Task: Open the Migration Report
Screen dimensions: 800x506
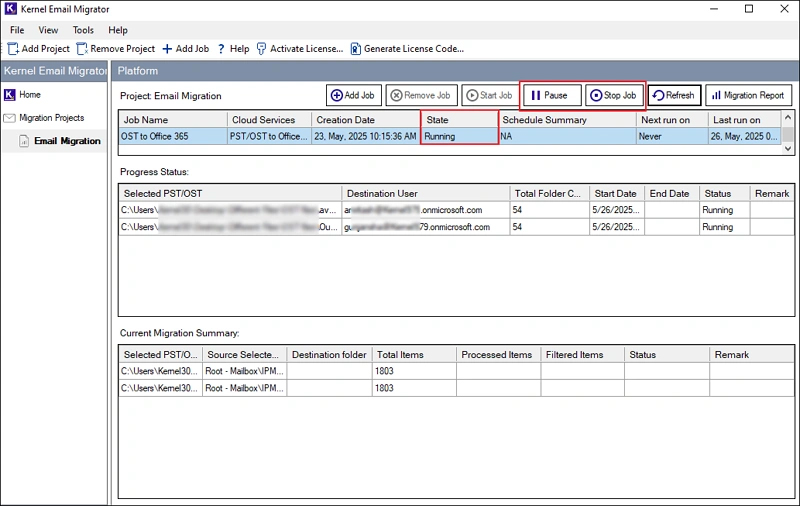Action: [x=748, y=95]
